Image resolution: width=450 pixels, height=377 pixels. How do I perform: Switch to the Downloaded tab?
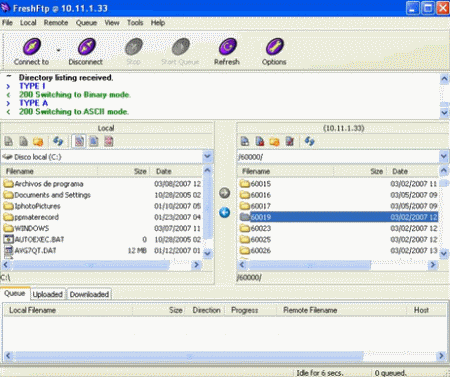[x=89, y=294]
